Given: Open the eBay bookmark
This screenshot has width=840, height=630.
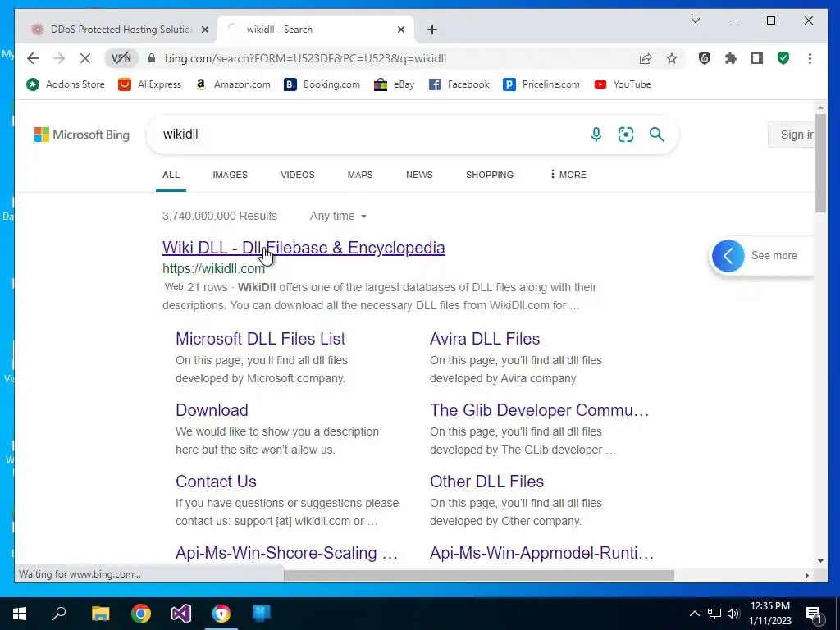Looking at the screenshot, I should (x=395, y=84).
